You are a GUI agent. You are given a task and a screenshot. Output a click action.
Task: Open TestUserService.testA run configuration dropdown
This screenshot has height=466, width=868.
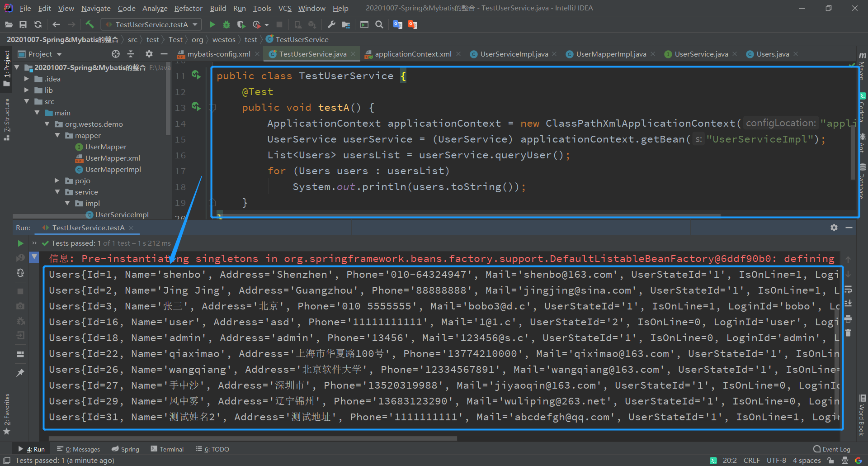151,24
